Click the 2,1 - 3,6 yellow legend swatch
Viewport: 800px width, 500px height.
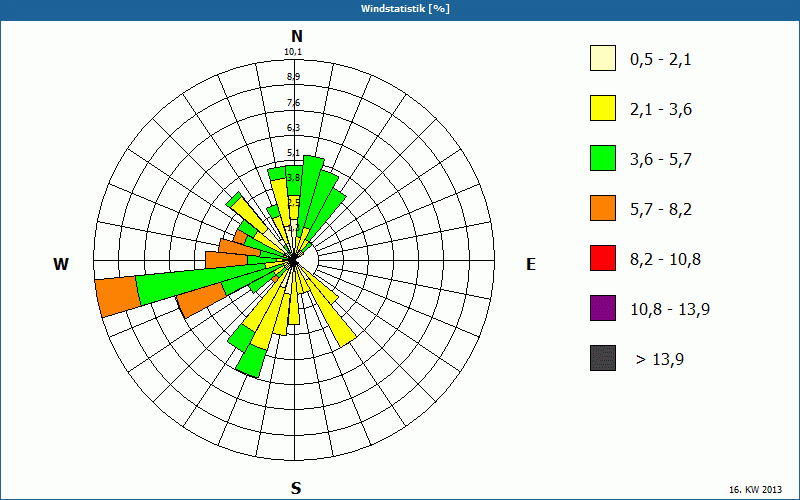coord(603,108)
